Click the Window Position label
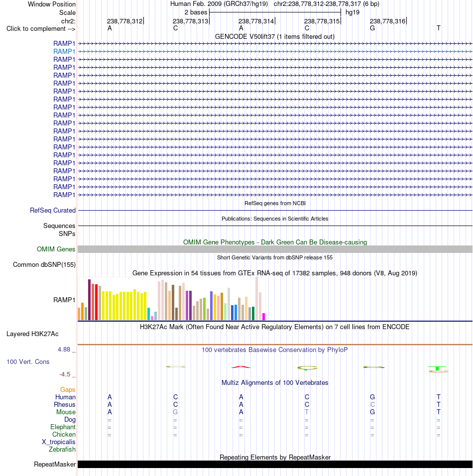This screenshot has height=476, width=473. click(x=52, y=4)
